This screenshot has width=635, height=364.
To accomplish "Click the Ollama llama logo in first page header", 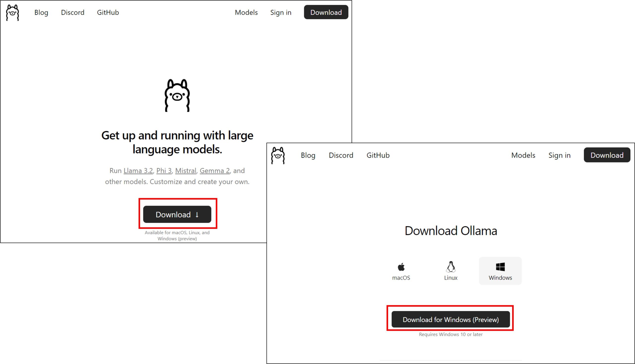I will pos(12,12).
